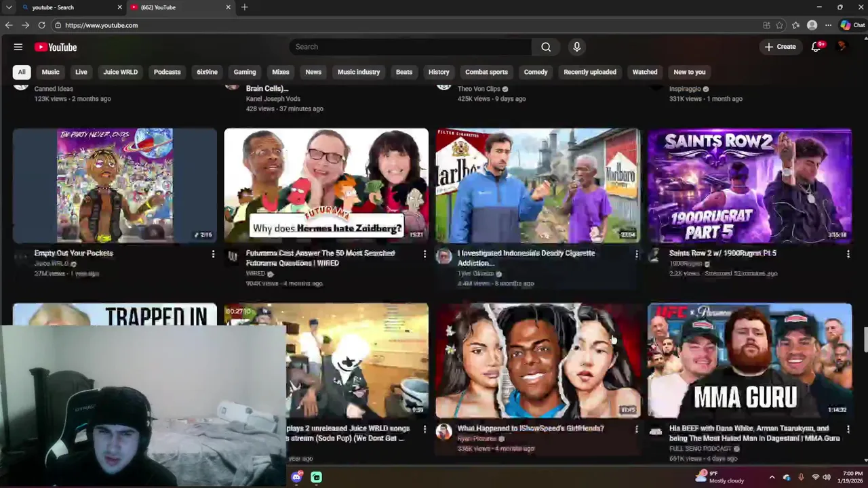The height and width of the screenshot is (488, 868).
Task: Open the weather widget in taskbar
Action: [720, 477]
